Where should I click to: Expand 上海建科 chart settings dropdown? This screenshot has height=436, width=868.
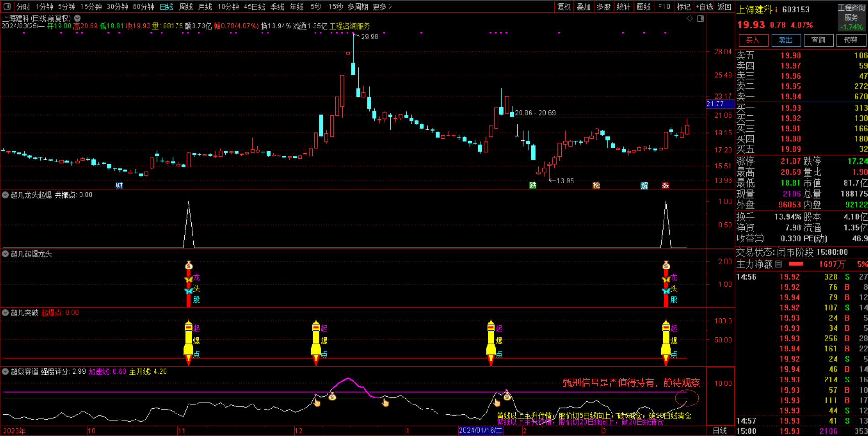pyautogui.click(x=77, y=18)
